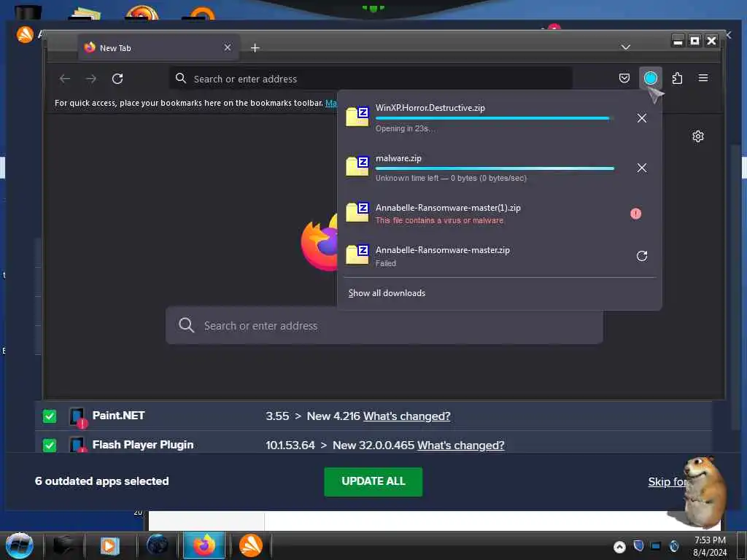747x560 pixels.
Task: Show all downloads
Action: pyautogui.click(x=387, y=293)
